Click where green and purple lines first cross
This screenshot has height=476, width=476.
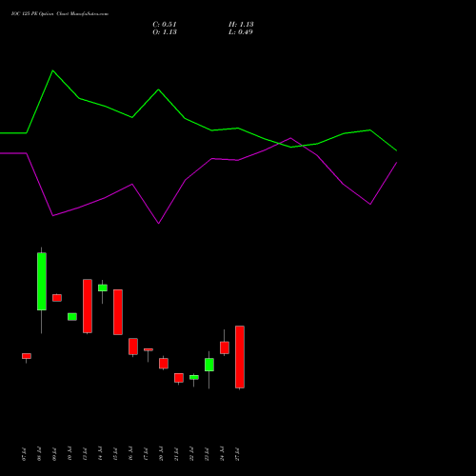(280, 144)
